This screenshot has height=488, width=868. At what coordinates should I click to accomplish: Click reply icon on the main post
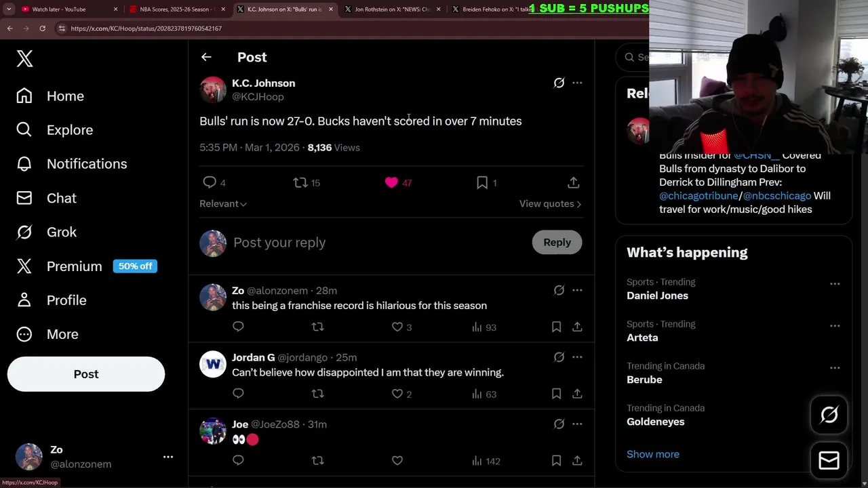(210, 182)
